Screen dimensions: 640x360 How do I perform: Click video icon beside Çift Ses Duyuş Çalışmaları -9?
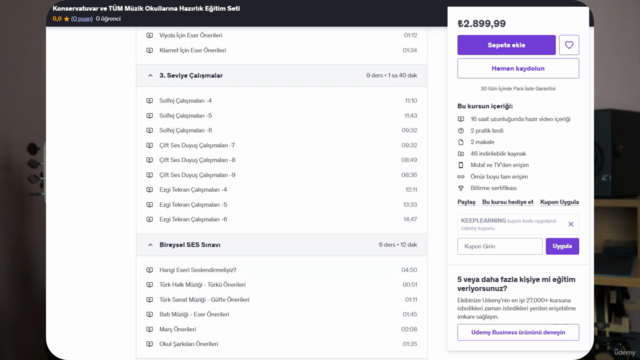(150, 175)
